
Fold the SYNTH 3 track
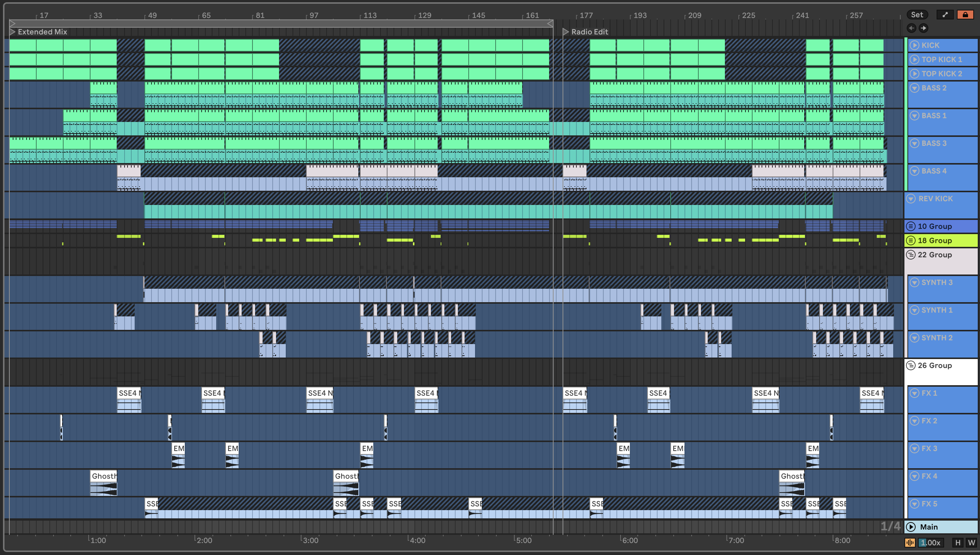tap(915, 282)
